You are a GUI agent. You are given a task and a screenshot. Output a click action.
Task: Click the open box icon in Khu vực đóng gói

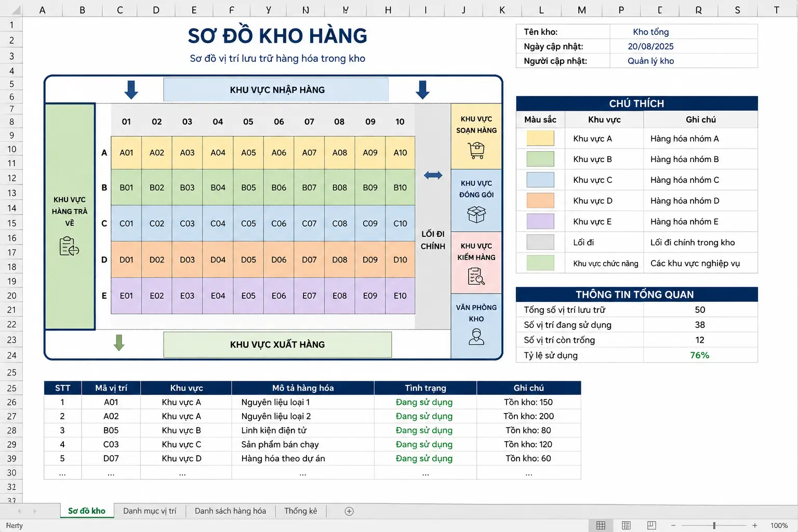476,214
